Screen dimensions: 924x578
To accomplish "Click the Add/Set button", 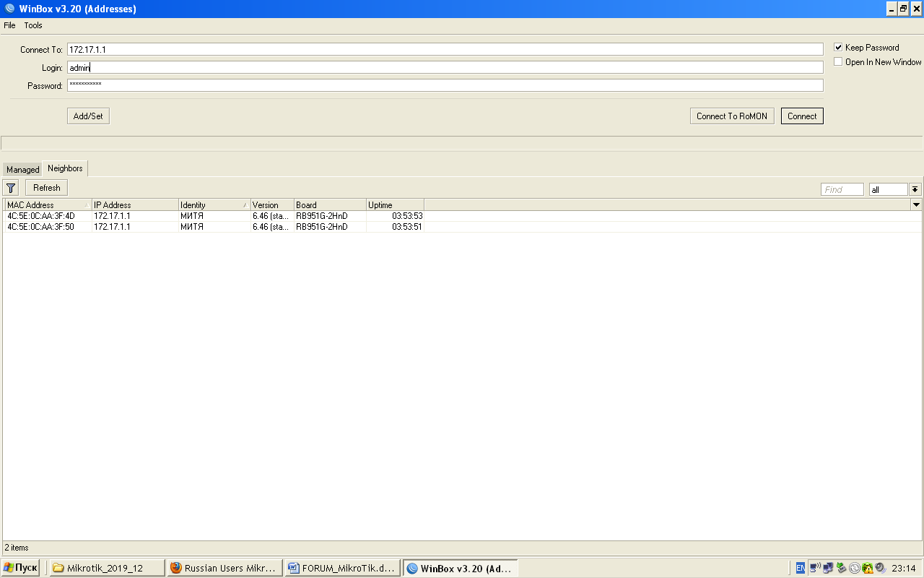I will coord(88,116).
